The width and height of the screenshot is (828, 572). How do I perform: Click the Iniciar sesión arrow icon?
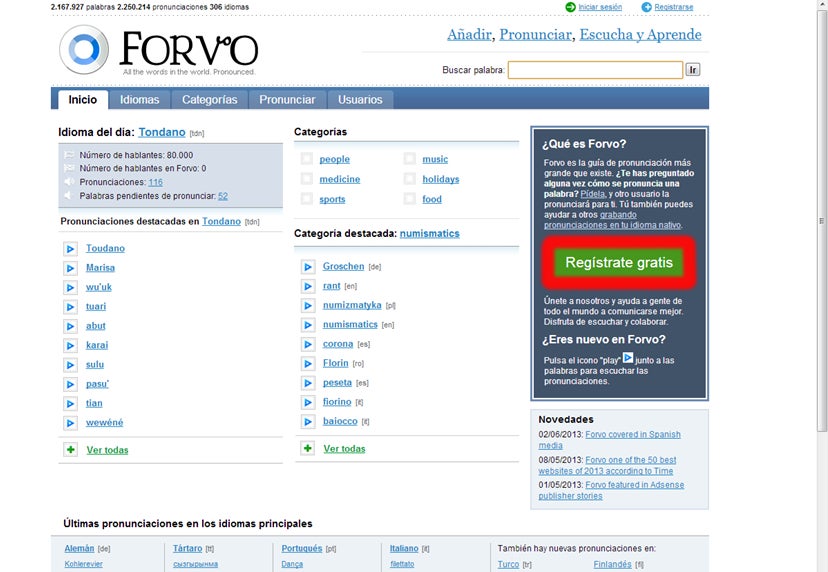tap(570, 7)
